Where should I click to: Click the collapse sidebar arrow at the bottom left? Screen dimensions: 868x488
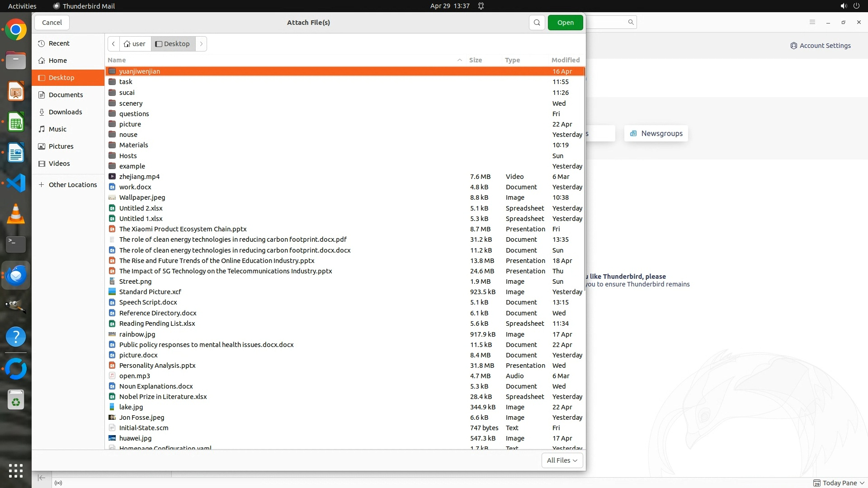pyautogui.click(x=42, y=478)
